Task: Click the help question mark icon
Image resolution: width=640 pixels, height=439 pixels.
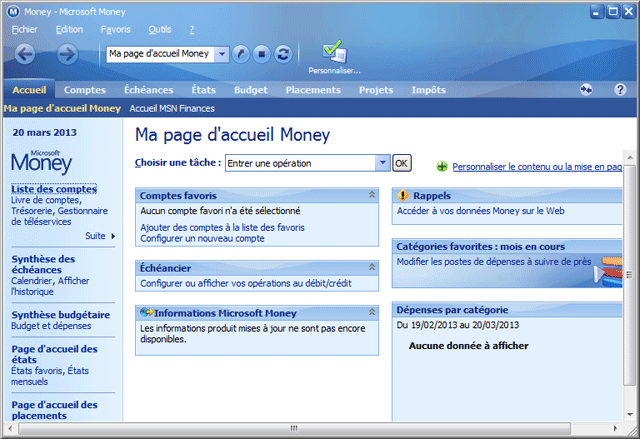Action: coord(620,90)
